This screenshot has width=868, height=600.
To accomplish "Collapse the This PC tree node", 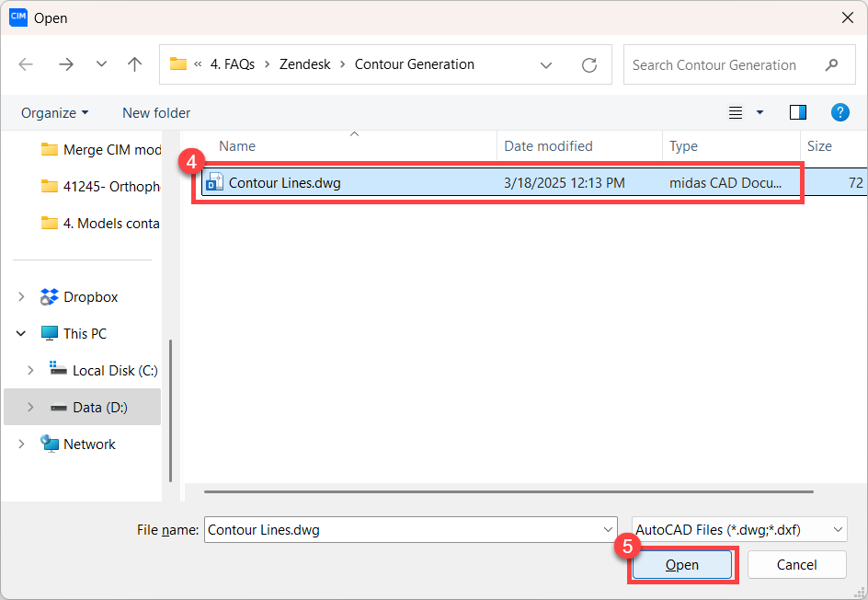I will coord(21,333).
